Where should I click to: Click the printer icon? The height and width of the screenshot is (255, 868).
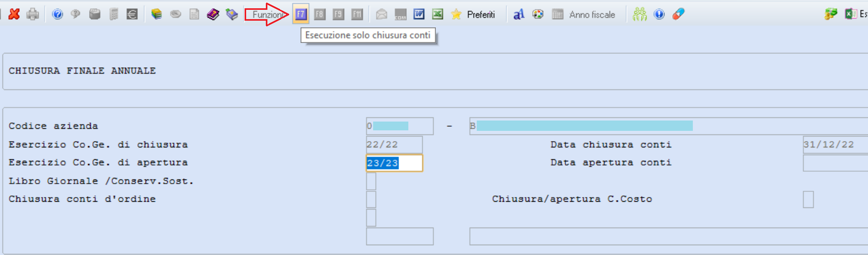pyautogui.click(x=33, y=14)
